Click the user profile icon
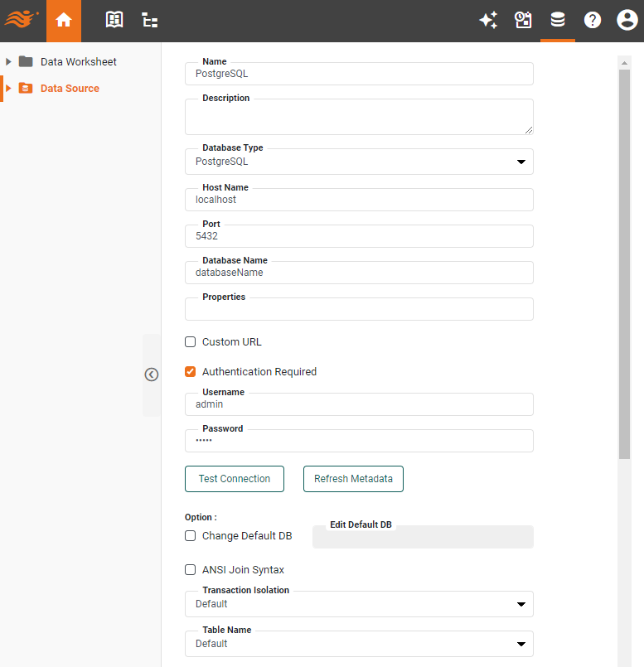Viewport: 644px width, 667px height. pos(627,19)
